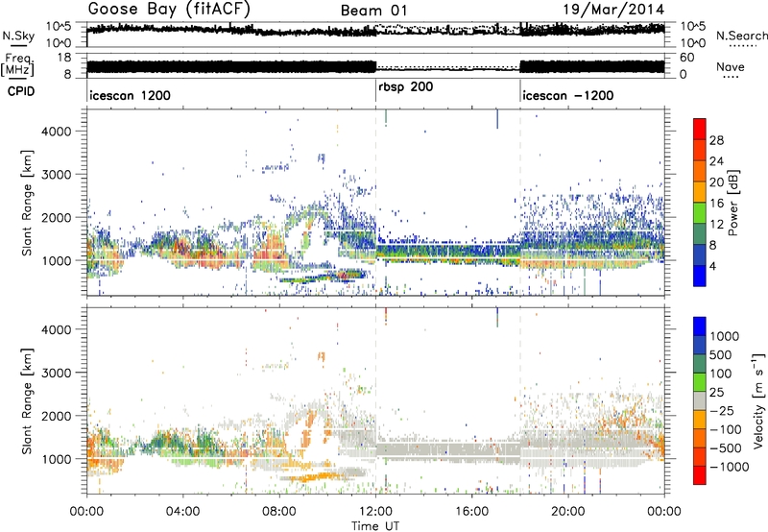768x532 pixels.
Task: Click the '12:00' time tick label
Action: (x=375, y=512)
